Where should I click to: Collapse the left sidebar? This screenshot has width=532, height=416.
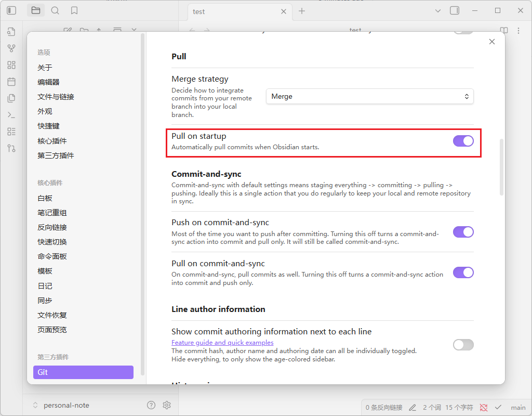point(11,10)
